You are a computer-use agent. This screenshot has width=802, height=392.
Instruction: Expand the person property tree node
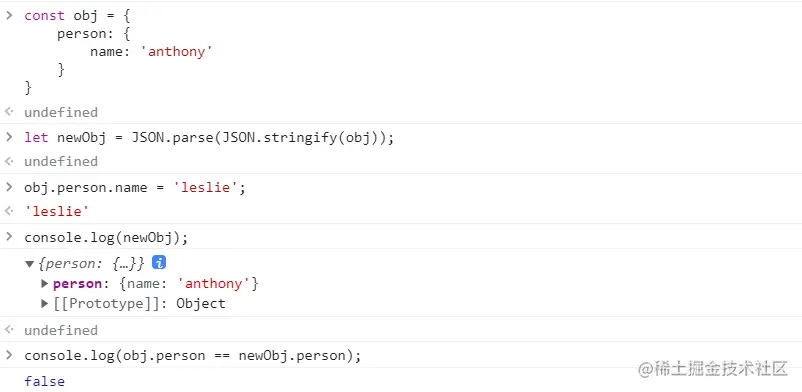coord(44,284)
